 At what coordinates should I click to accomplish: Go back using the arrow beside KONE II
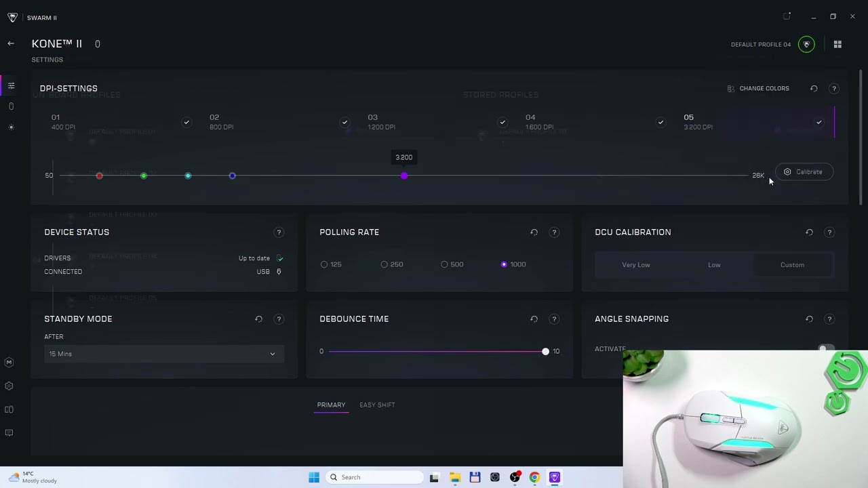pos(11,43)
